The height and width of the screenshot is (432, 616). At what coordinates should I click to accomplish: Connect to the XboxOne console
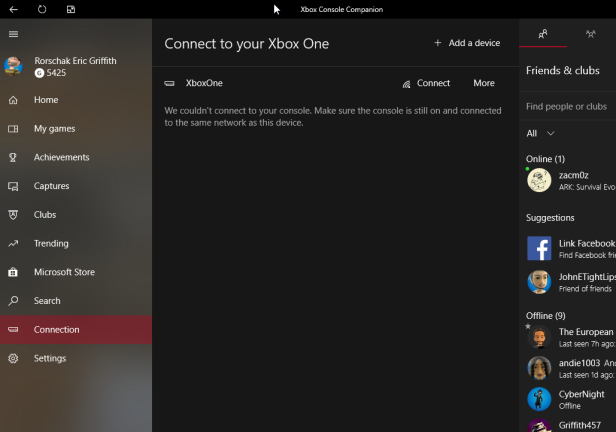click(x=426, y=83)
